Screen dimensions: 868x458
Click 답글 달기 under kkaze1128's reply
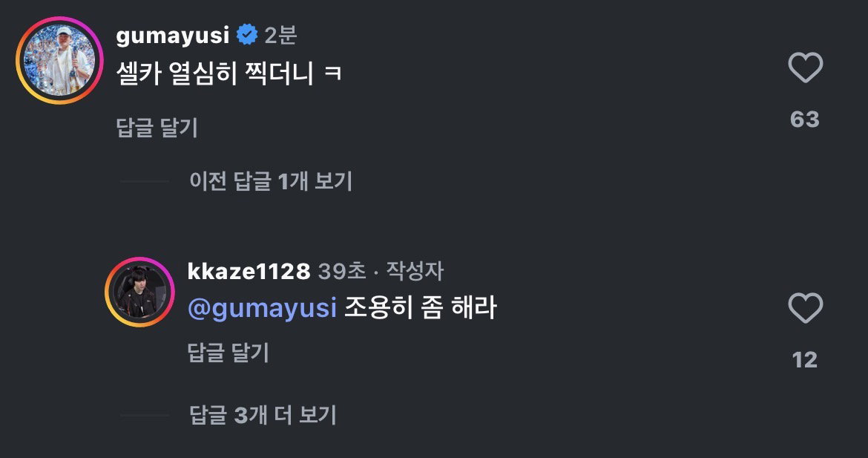228,353
